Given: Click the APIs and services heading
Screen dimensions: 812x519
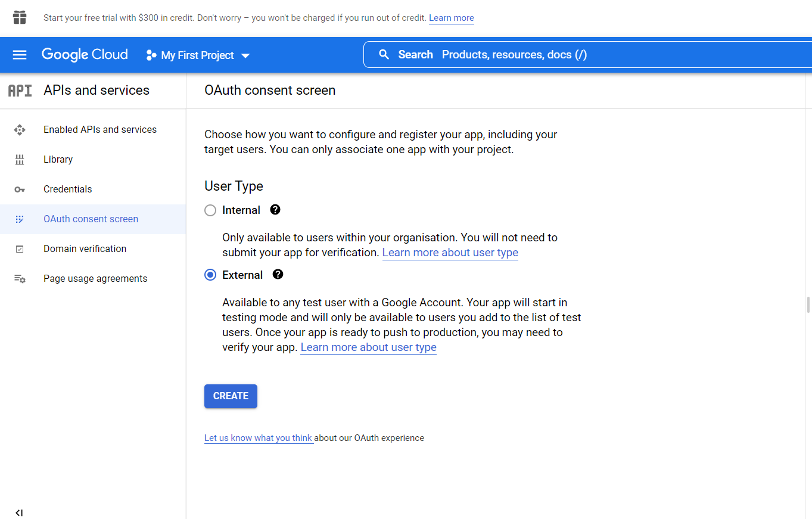Looking at the screenshot, I should point(97,91).
